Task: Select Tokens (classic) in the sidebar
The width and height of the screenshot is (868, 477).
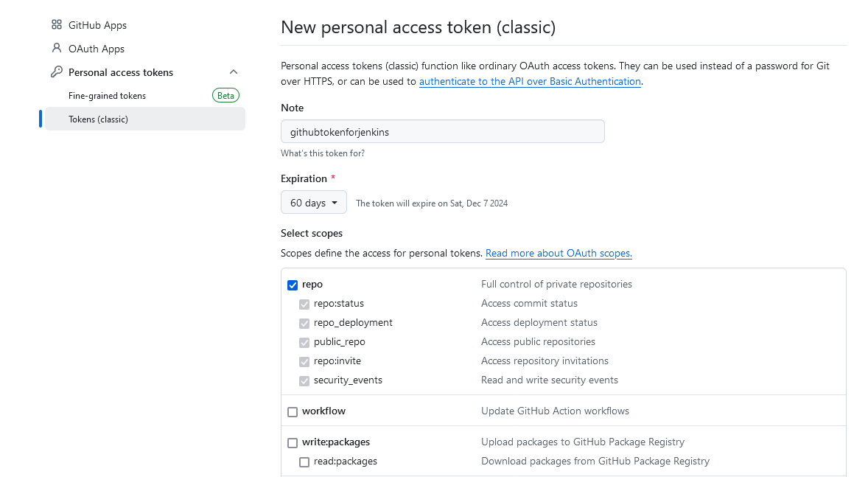Action: click(97, 119)
